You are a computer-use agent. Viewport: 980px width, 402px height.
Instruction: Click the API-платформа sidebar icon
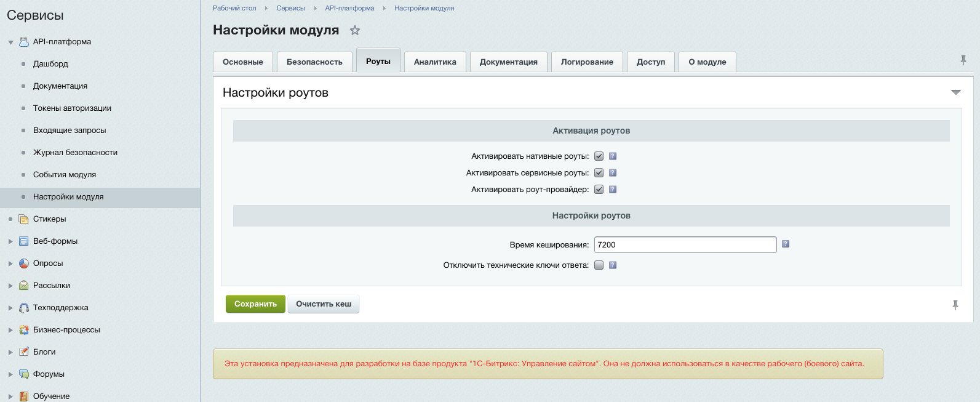coord(24,42)
